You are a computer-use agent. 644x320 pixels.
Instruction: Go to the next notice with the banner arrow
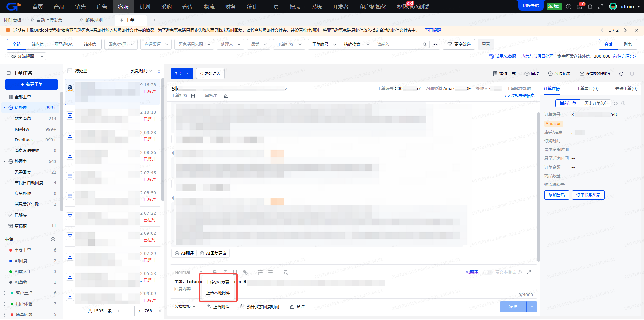point(625,30)
